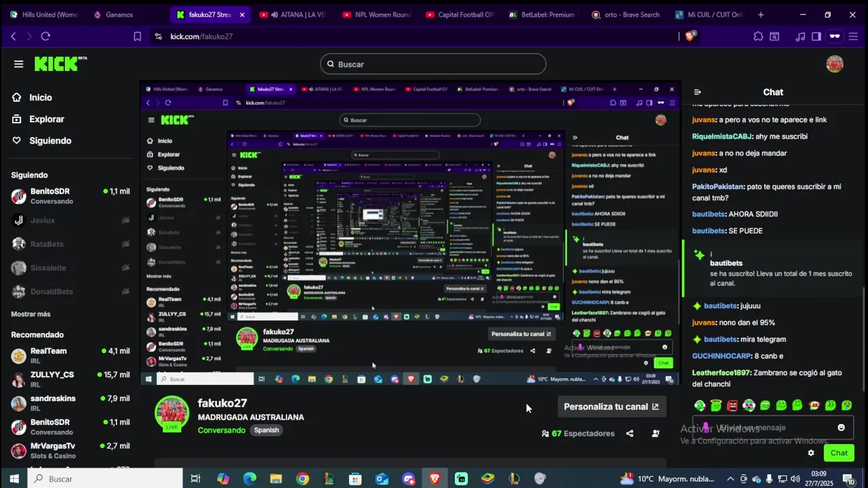This screenshot has height=488, width=868.
Task: Open MrVargasTv recommended channel
Action: (x=71, y=451)
